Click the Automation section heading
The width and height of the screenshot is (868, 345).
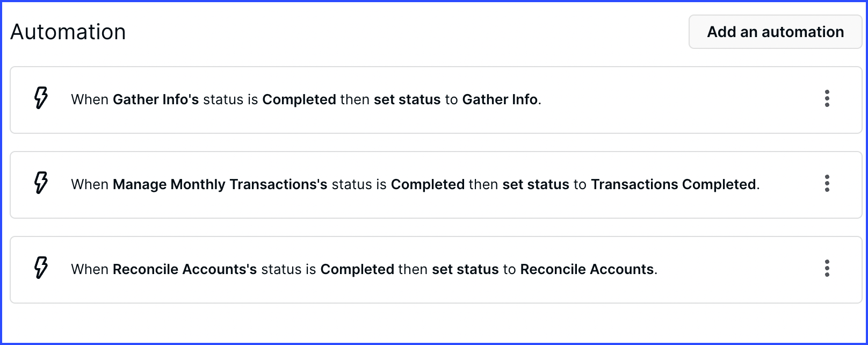click(x=68, y=32)
